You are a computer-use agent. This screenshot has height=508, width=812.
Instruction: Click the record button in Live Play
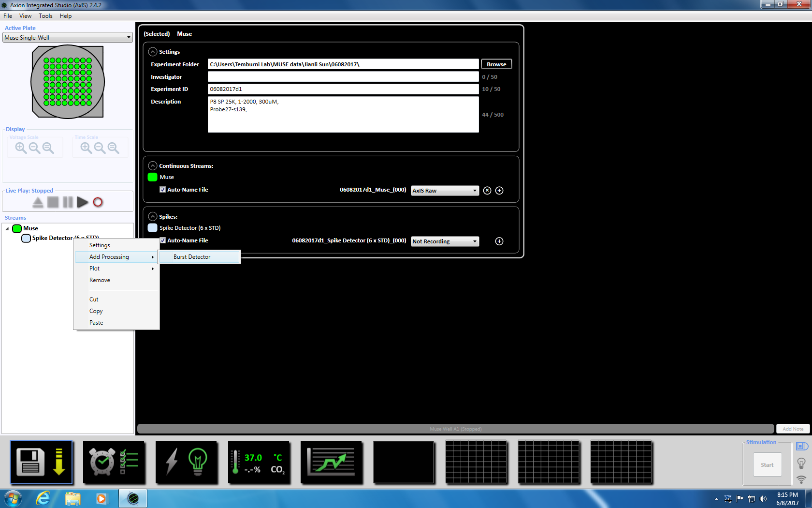[x=98, y=202]
